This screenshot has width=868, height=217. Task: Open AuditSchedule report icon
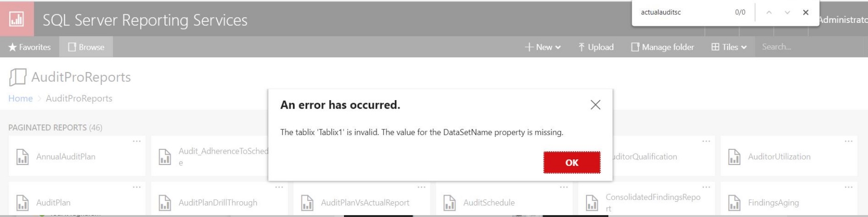click(x=450, y=203)
